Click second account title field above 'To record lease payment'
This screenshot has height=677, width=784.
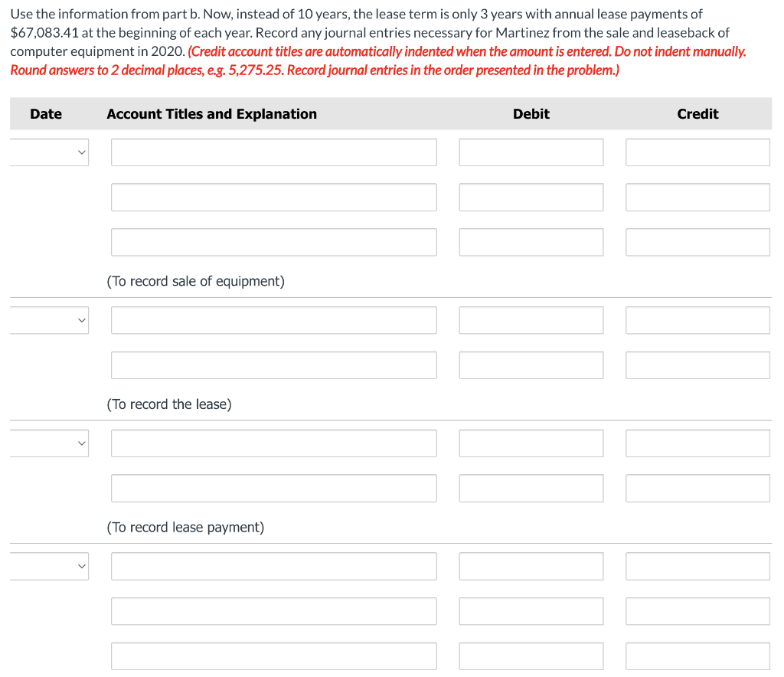pyautogui.click(x=274, y=489)
